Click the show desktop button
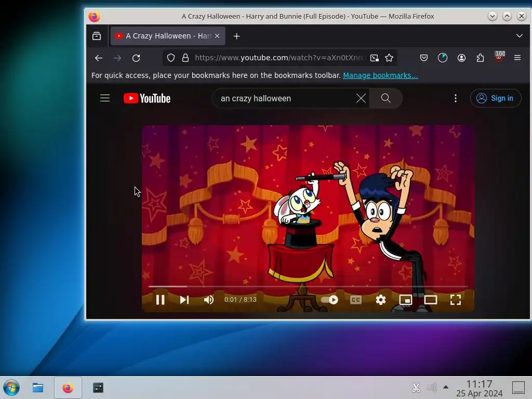Image resolution: width=532 pixels, height=399 pixels. [518, 388]
